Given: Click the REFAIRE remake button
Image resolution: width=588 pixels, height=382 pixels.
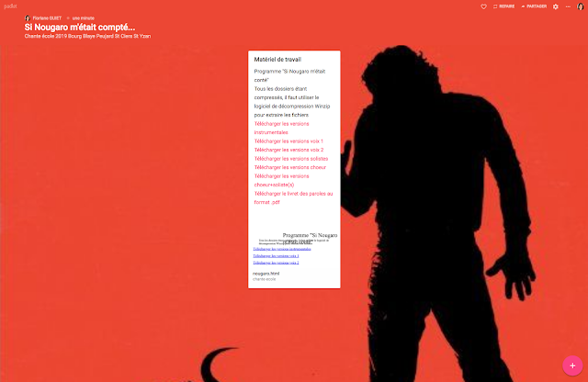Looking at the screenshot, I should 503,6.
